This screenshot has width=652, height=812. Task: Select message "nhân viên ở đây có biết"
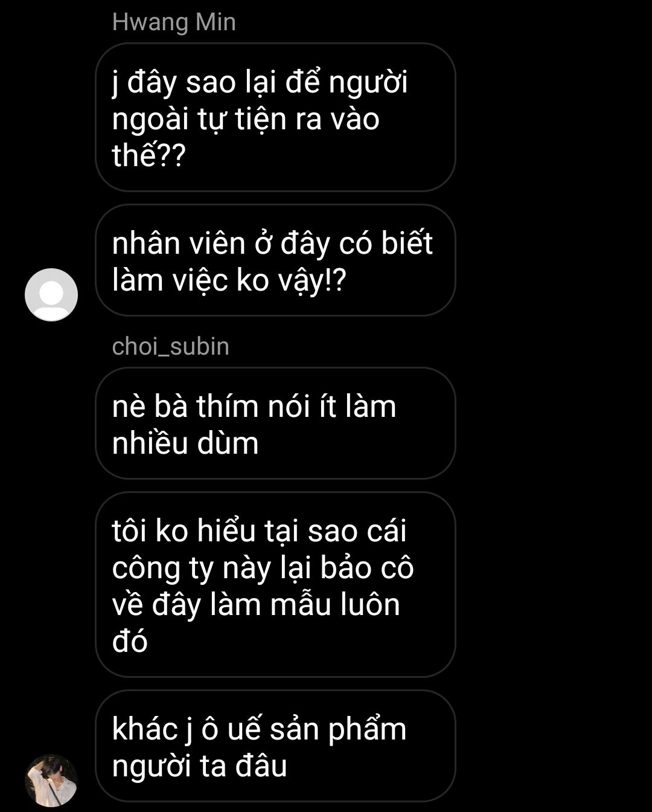point(275,260)
